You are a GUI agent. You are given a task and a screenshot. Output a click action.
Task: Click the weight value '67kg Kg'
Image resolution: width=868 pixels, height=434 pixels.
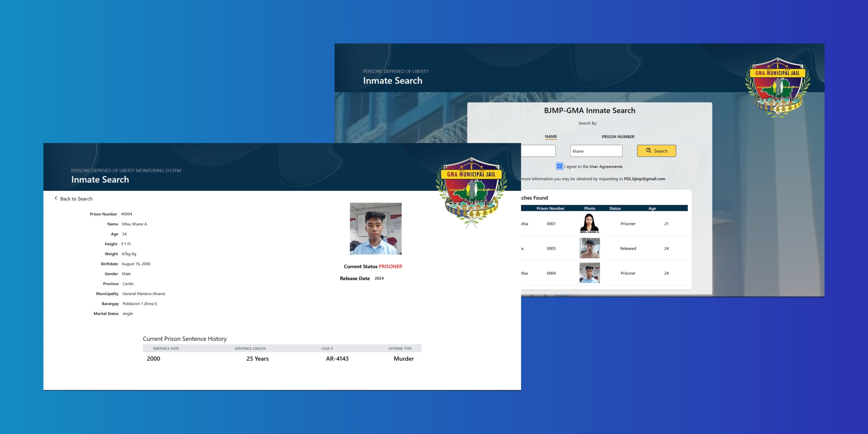tap(129, 254)
